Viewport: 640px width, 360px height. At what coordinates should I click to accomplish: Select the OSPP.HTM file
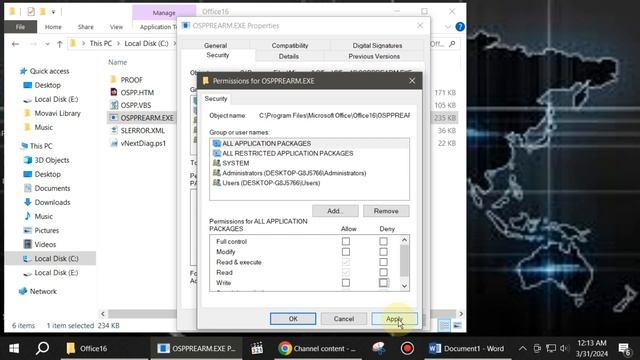pyautogui.click(x=132, y=92)
